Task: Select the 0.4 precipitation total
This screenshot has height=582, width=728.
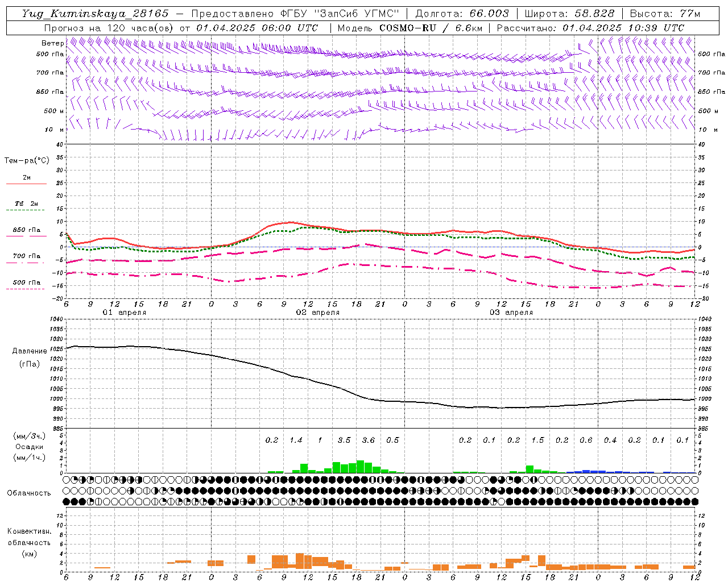Action: coord(610,440)
